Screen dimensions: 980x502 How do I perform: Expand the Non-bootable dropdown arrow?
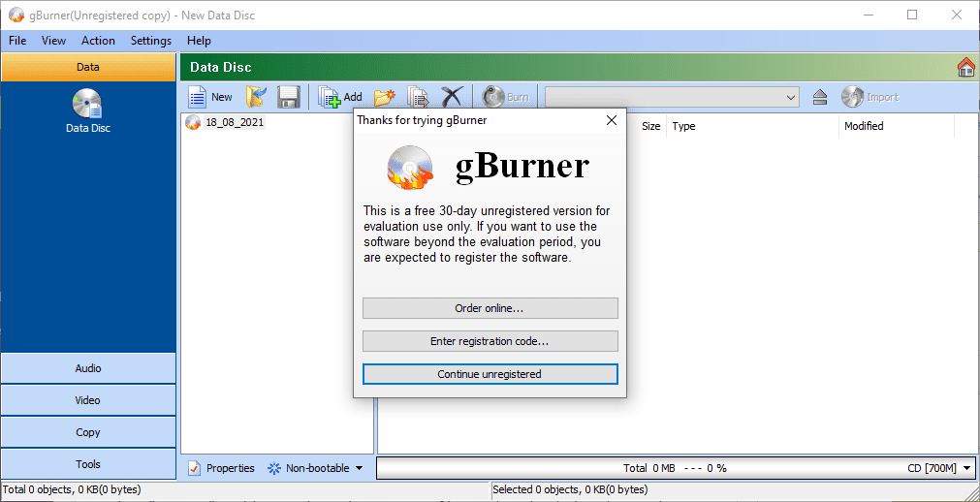(x=359, y=468)
